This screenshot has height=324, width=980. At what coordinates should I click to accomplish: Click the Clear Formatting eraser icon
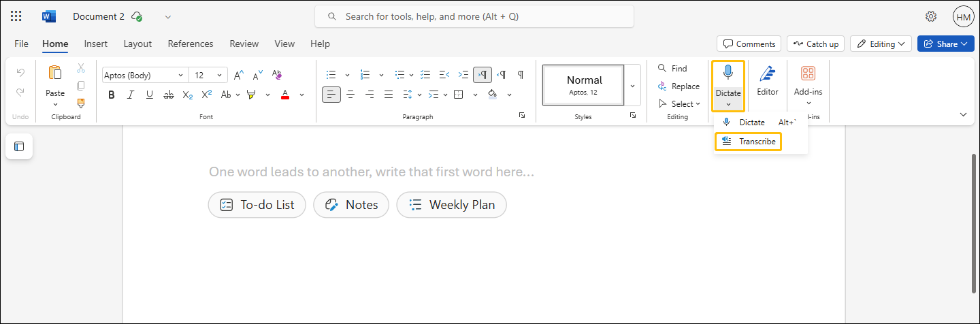click(277, 75)
